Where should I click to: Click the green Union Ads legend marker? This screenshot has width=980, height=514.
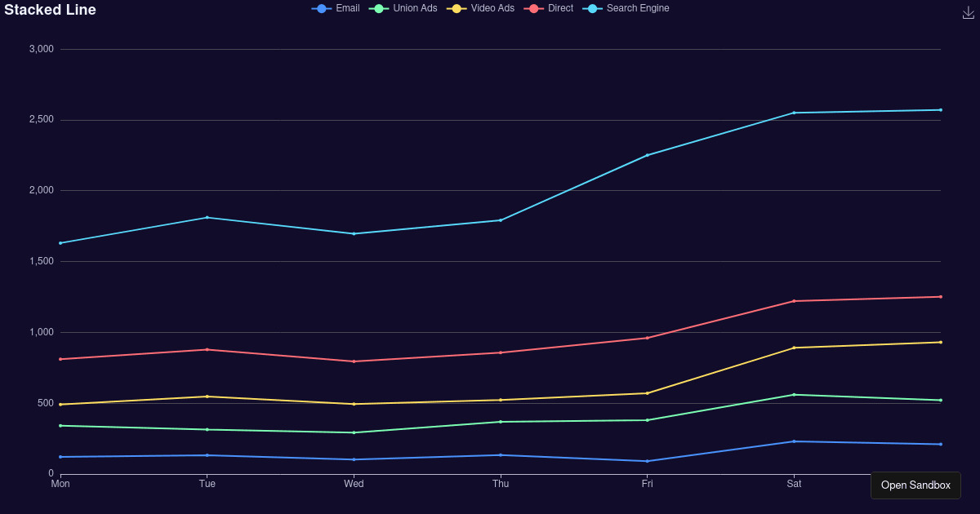(x=377, y=8)
